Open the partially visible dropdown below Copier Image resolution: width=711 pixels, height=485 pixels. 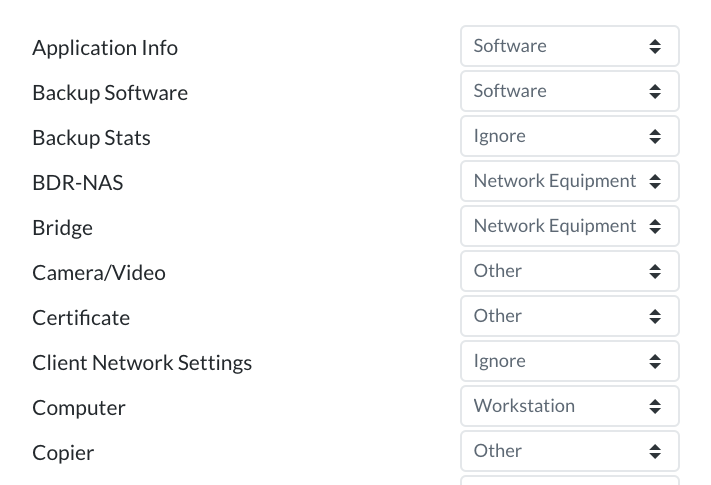click(x=570, y=480)
